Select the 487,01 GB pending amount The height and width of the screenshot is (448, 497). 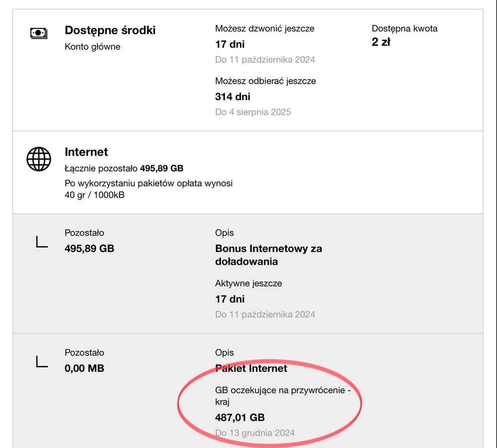[240, 417]
